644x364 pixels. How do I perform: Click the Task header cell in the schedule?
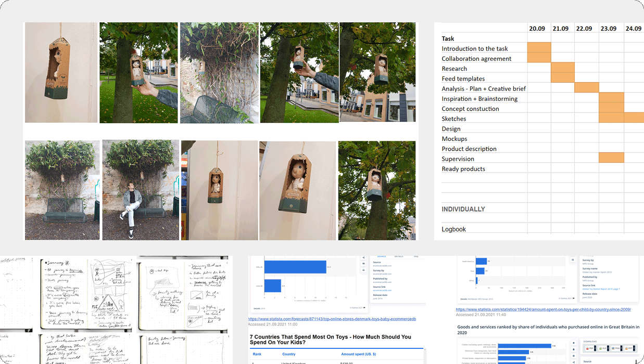pyautogui.click(x=448, y=38)
